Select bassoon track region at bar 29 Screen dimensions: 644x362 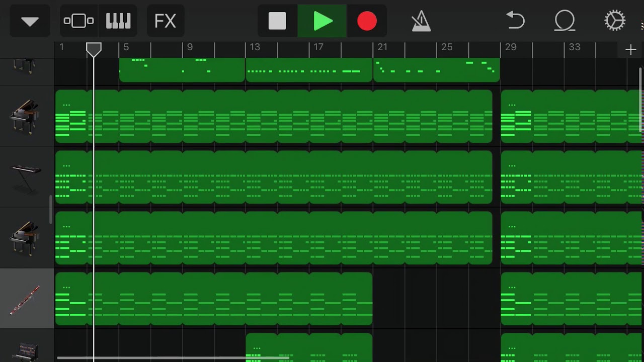click(572, 299)
